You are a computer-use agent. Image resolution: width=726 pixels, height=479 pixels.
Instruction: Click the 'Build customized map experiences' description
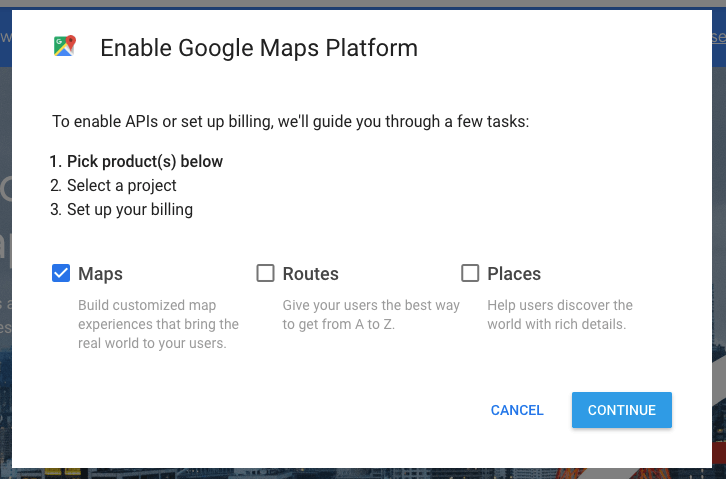pos(158,324)
